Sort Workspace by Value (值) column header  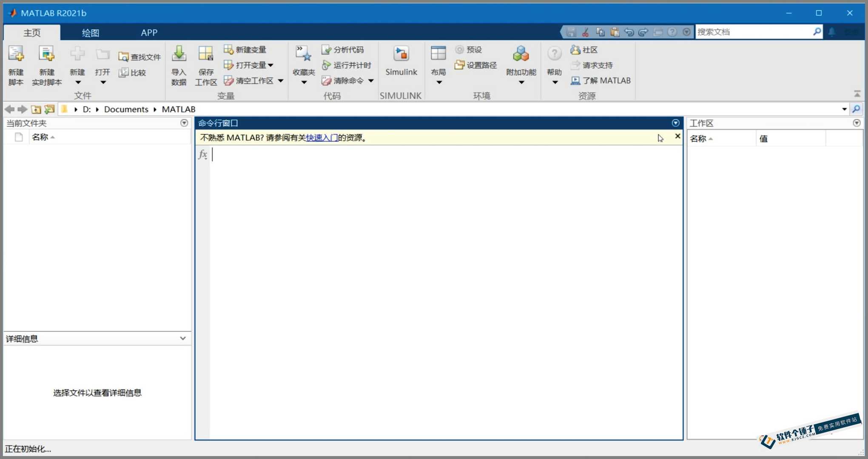pyautogui.click(x=791, y=139)
